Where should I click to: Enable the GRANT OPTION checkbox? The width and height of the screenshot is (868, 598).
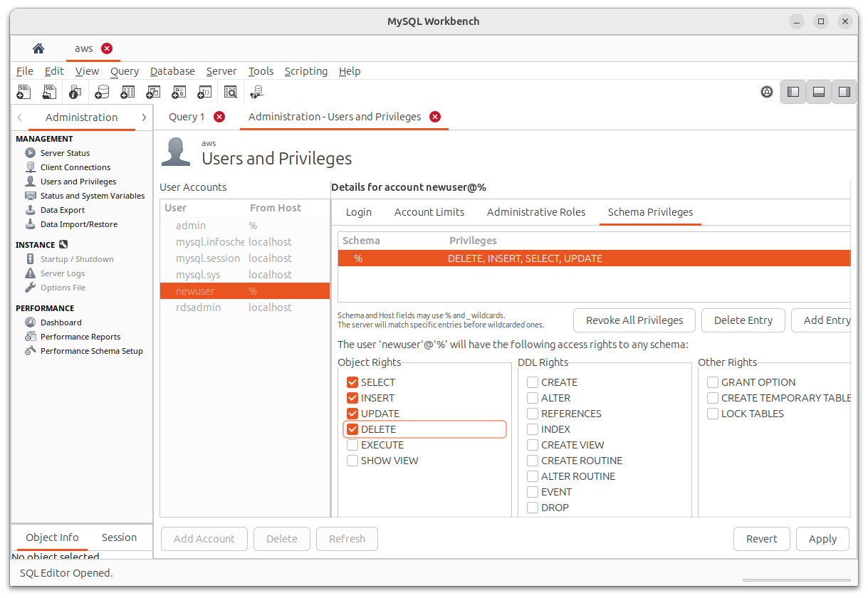(x=713, y=382)
